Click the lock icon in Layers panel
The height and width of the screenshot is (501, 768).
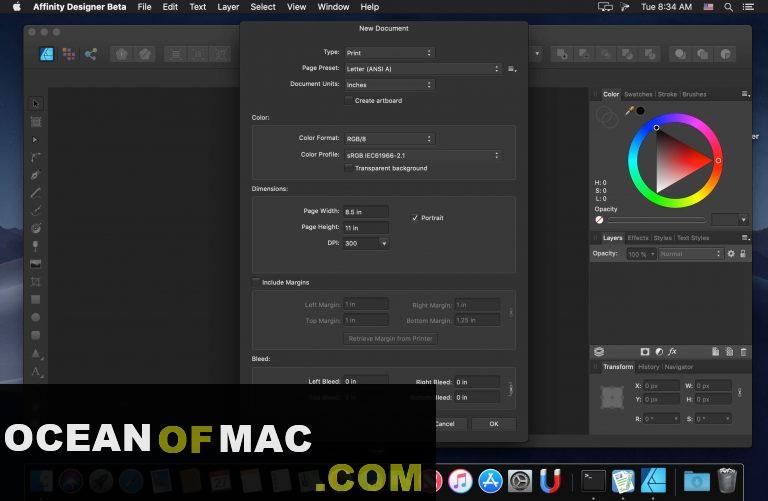743,254
